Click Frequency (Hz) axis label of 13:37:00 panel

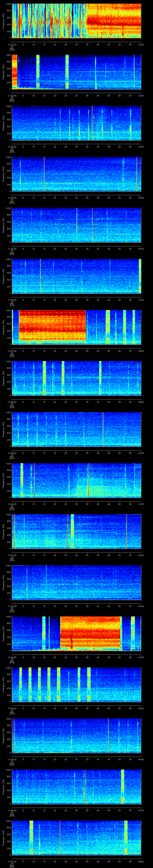[x=3, y=327]
